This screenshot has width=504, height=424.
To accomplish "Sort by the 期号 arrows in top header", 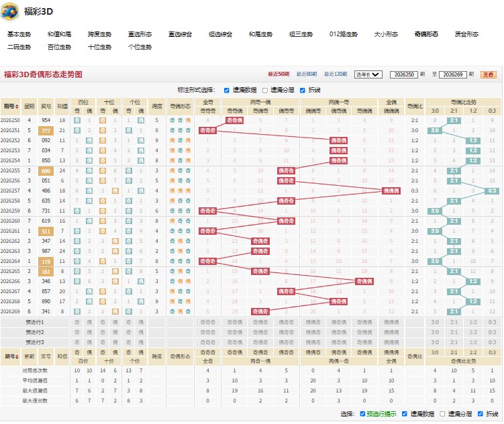I will (x=17, y=107).
